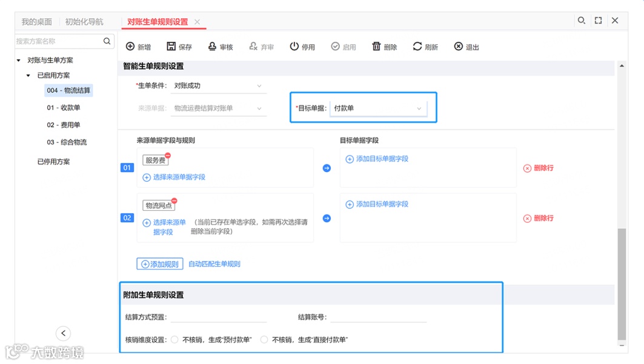Viewport: 644px width, 364px height.
Task: Click 选择来源单据字段 in row 01
Action: tap(174, 177)
